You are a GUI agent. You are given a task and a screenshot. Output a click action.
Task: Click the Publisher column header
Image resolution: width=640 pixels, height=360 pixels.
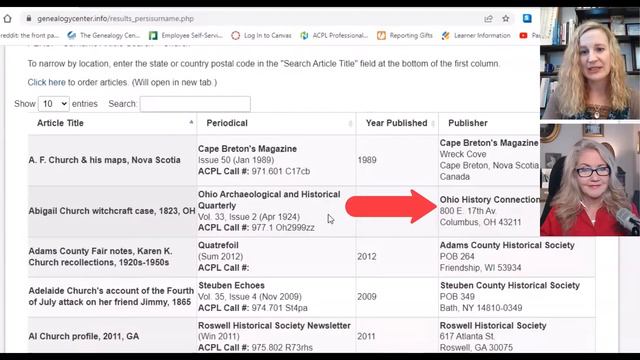pos(468,123)
